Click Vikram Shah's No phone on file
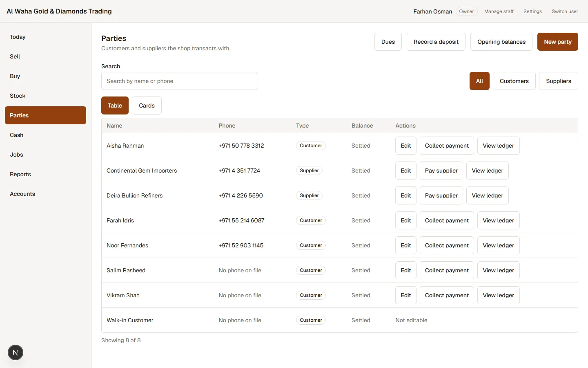Image resolution: width=588 pixels, height=368 pixels. 240,295
